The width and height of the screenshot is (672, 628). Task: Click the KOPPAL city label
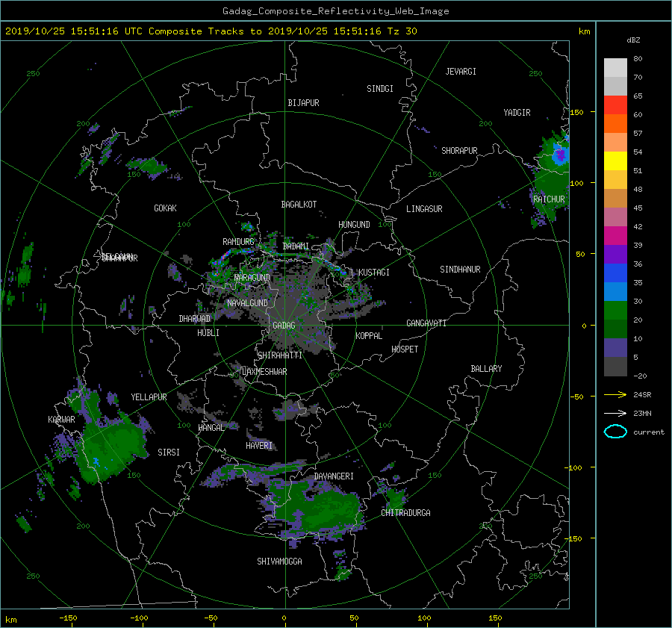click(369, 336)
